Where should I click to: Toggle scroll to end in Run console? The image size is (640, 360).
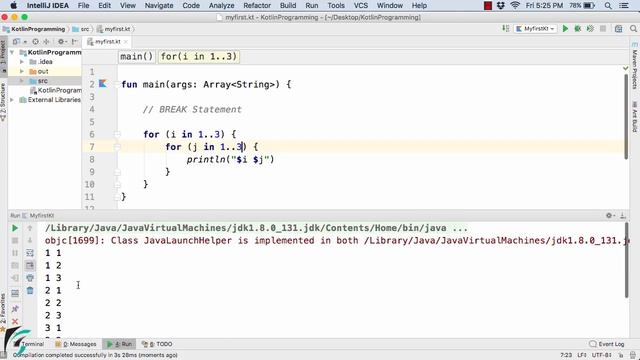pyautogui.click(x=30, y=266)
